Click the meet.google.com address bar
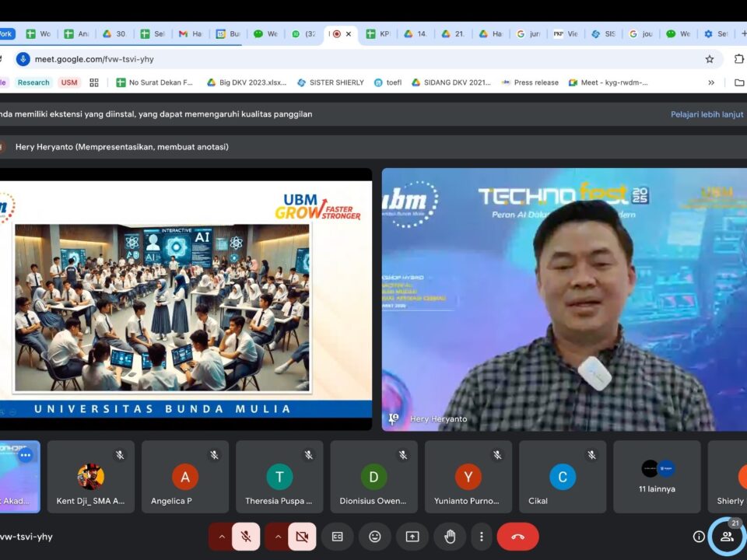Screen dimensions: 747x560 coord(366,59)
